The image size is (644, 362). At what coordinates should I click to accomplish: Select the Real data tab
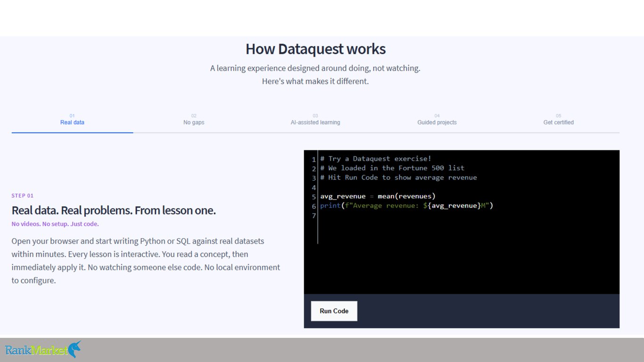point(72,119)
